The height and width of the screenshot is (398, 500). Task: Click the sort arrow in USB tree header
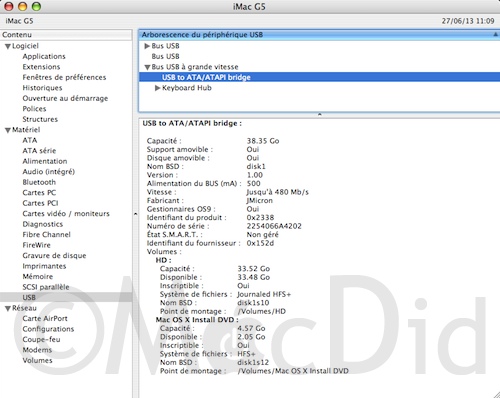495,34
